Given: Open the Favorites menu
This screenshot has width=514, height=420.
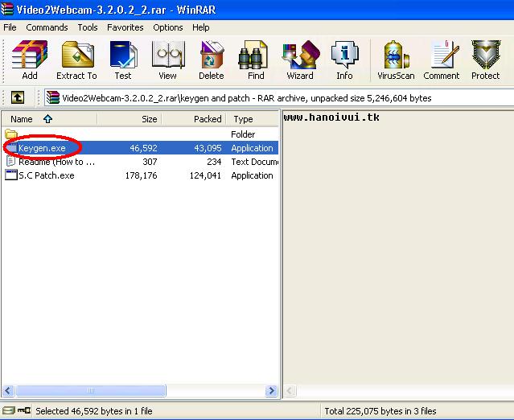Looking at the screenshot, I should 125,27.
